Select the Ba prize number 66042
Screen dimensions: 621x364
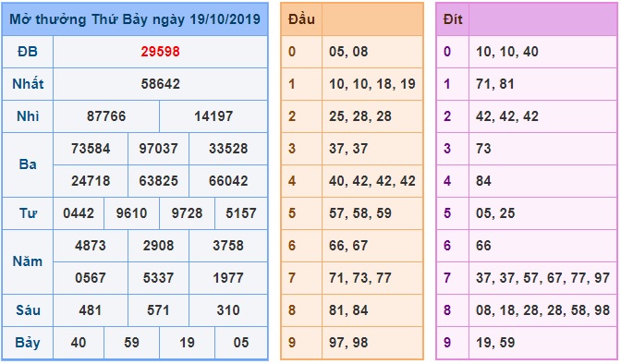[228, 181]
